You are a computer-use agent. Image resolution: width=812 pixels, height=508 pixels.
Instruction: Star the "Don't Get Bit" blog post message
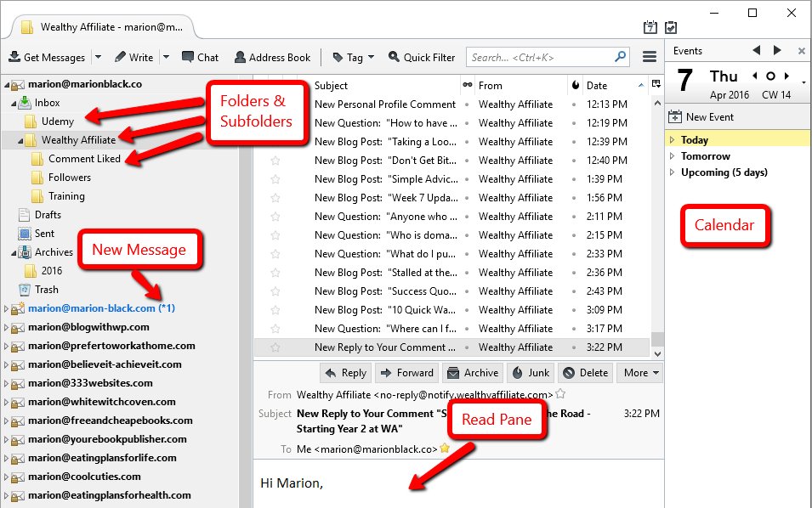pyautogui.click(x=275, y=161)
